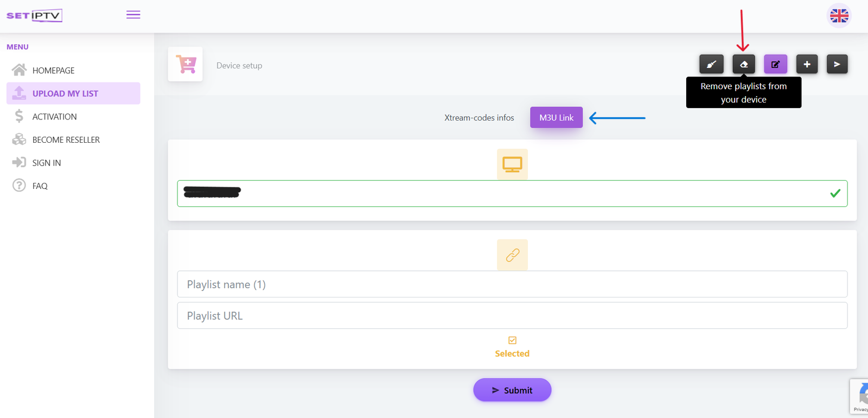
Task: Focus the Playlist URL field
Action: (512, 316)
